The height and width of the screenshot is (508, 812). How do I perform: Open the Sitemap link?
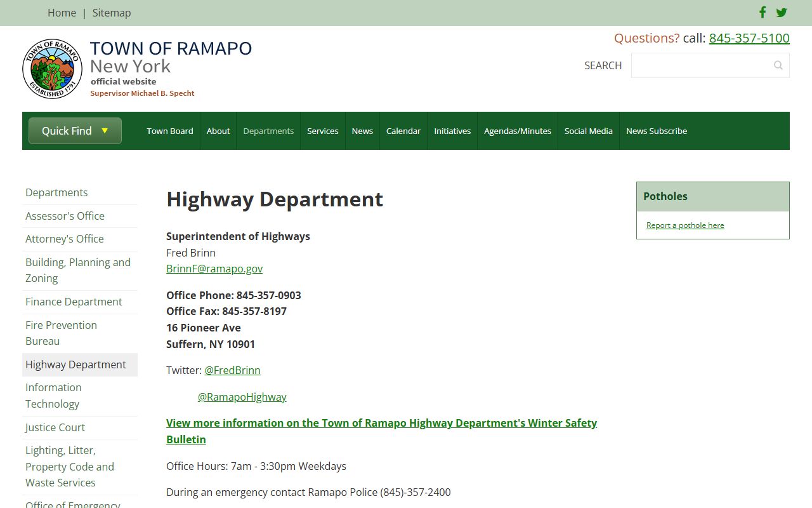tap(112, 13)
